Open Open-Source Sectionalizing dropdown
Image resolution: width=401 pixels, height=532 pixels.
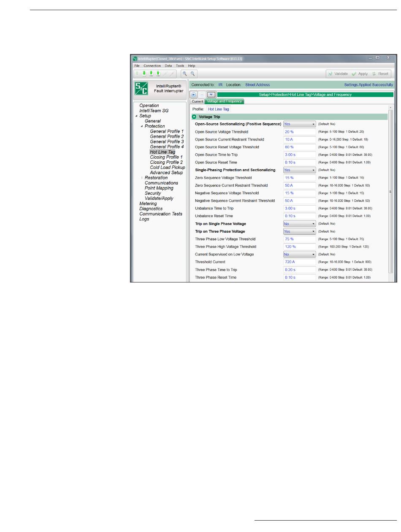[299, 124]
